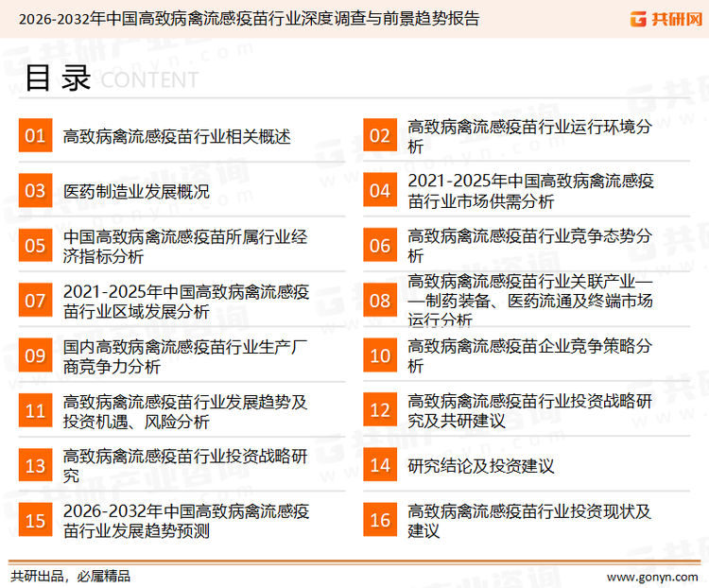The width and height of the screenshot is (709, 588).
Task: Select chapter 12 title about 共研建议
Action: [529, 410]
